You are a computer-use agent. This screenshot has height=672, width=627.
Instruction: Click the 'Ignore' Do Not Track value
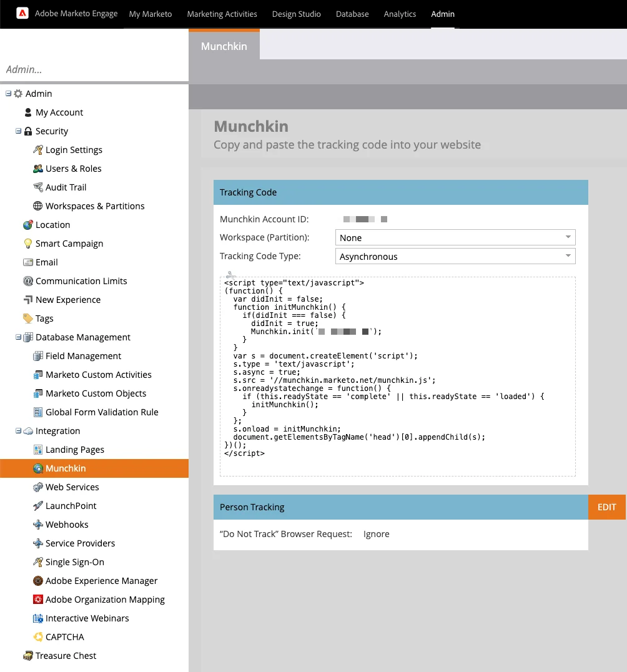pos(377,534)
